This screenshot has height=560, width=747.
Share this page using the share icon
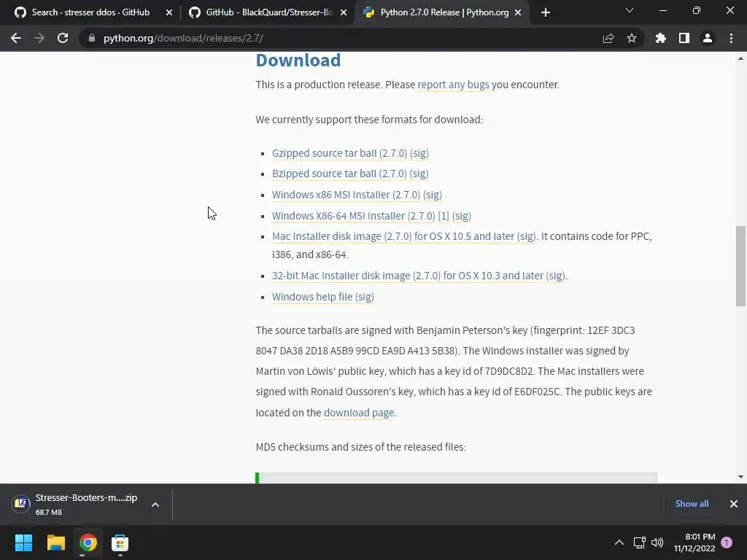(608, 38)
